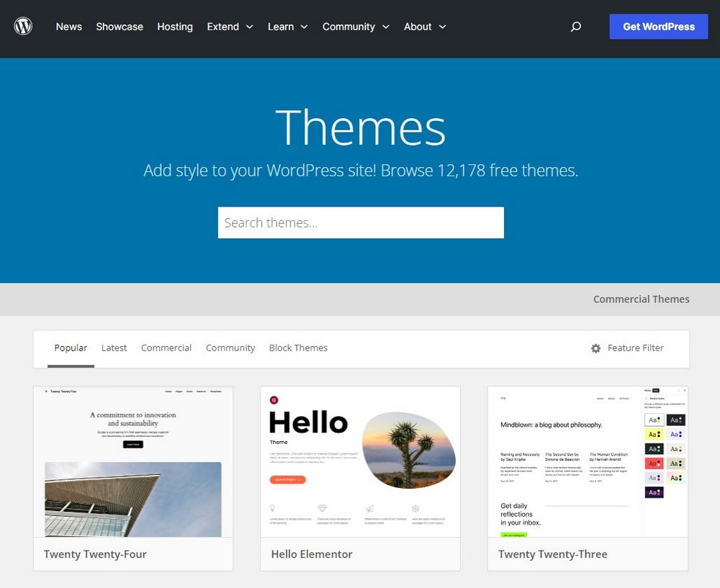Click the Commercial Themes link

click(641, 299)
